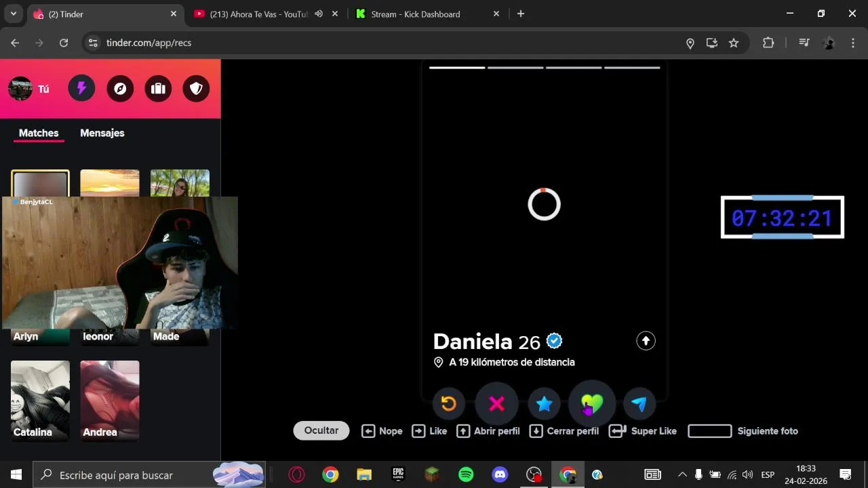The height and width of the screenshot is (488, 868).
Task: Open Daniela's profile with the up arrow
Action: tap(646, 341)
